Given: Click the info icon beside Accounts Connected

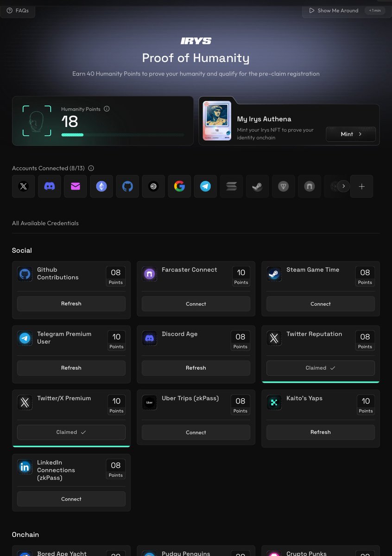Looking at the screenshot, I should (91, 168).
